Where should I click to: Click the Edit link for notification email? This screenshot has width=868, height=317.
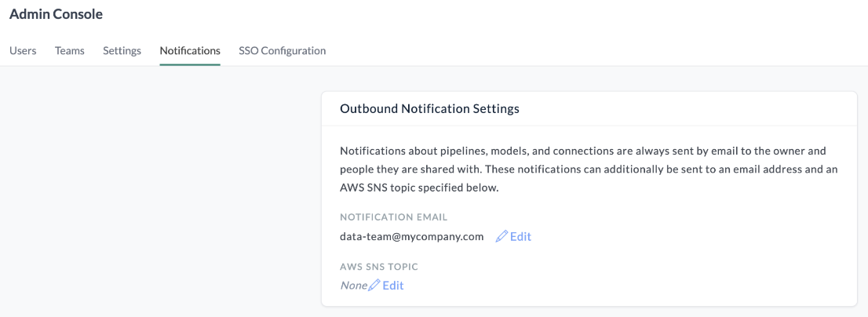[x=520, y=236]
